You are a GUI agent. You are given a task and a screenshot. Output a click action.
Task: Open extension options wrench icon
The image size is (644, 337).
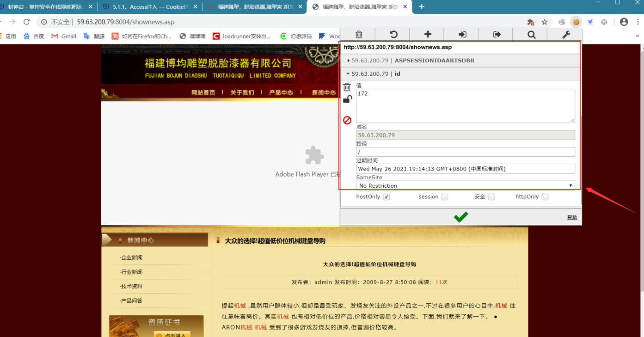click(x=566, y=34)
